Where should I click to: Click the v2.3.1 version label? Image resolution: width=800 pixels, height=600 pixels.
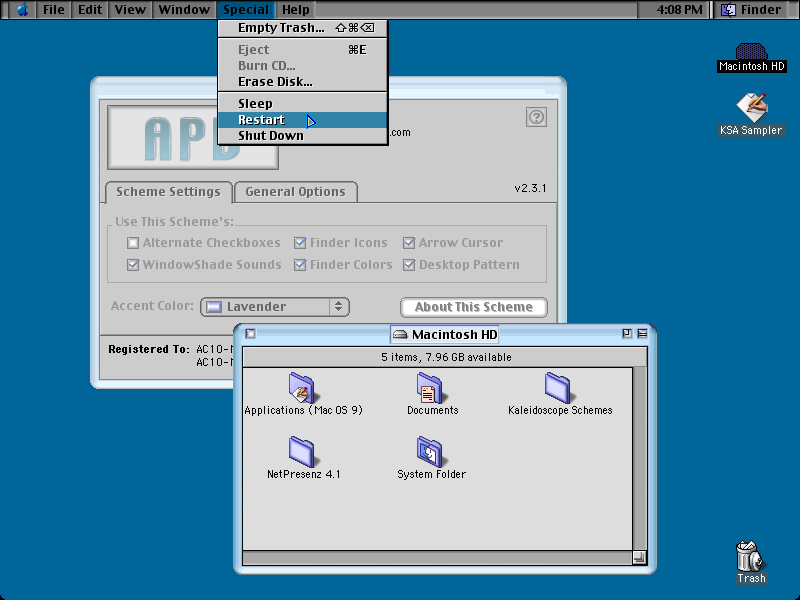530,188
